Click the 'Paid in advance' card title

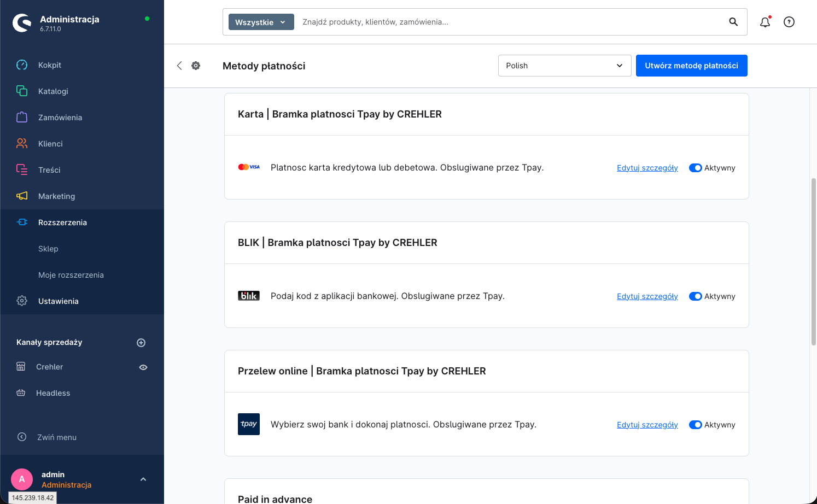[275, 499]
